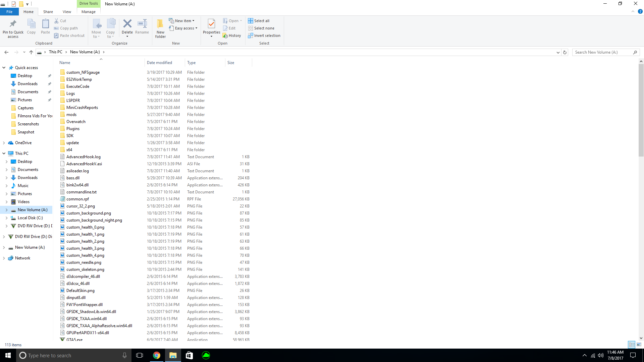
Task: Click the Rename ribbon icon
Action: 142,24
